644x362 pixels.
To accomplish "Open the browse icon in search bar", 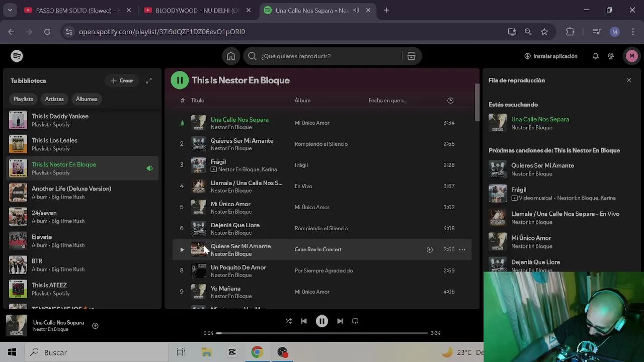I will pos(411,56).
